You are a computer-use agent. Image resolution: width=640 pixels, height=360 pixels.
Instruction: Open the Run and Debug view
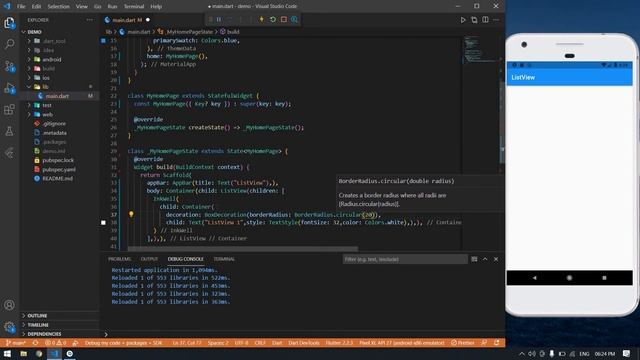(9, 88)
